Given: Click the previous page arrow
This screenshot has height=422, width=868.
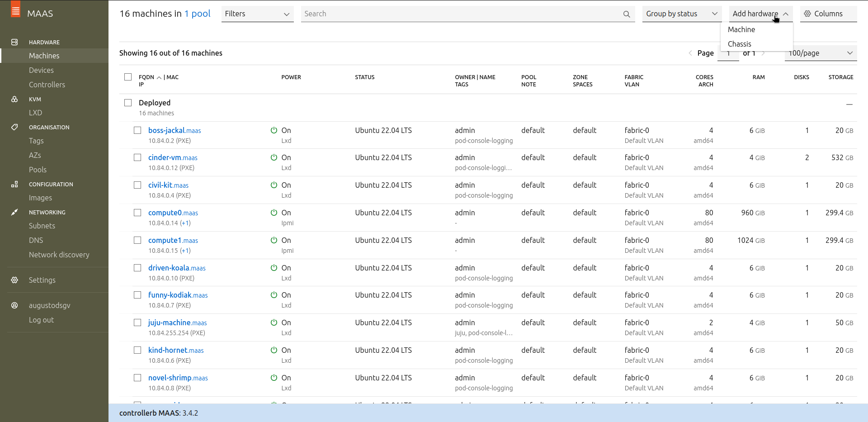Looking at the screenshot, I should 690,53.
